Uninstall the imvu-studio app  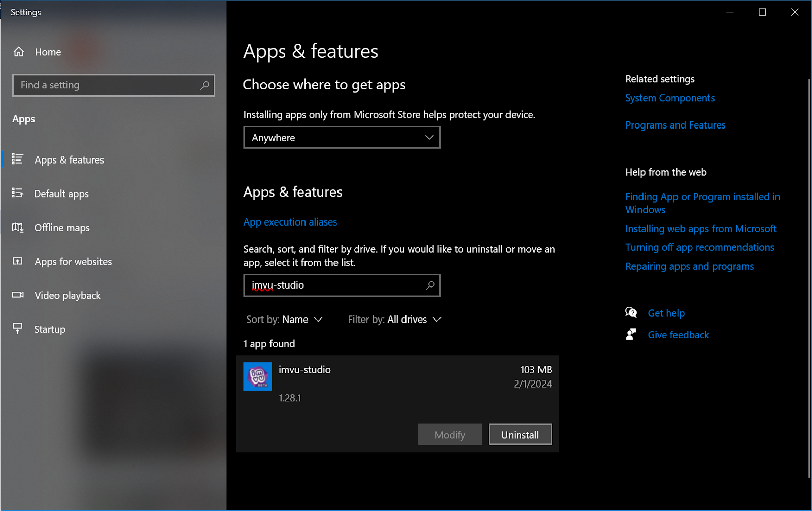tap(520, 435)
